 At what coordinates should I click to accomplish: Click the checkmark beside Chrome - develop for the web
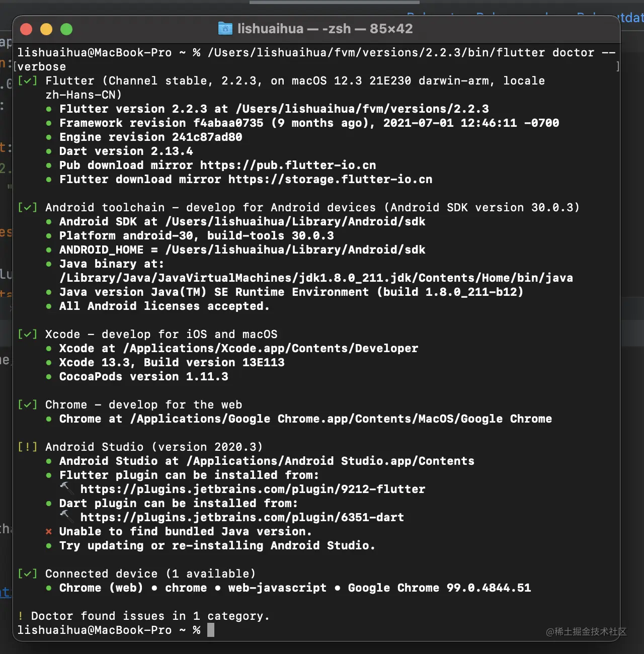click(27, 405)
